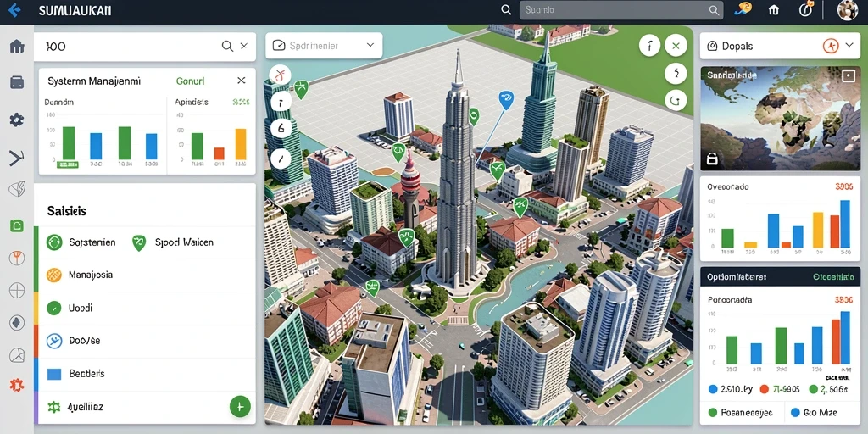The image size is (868, 434).
Task: Click the lock icon on globe thumbnail
Action: coord(712,160)
